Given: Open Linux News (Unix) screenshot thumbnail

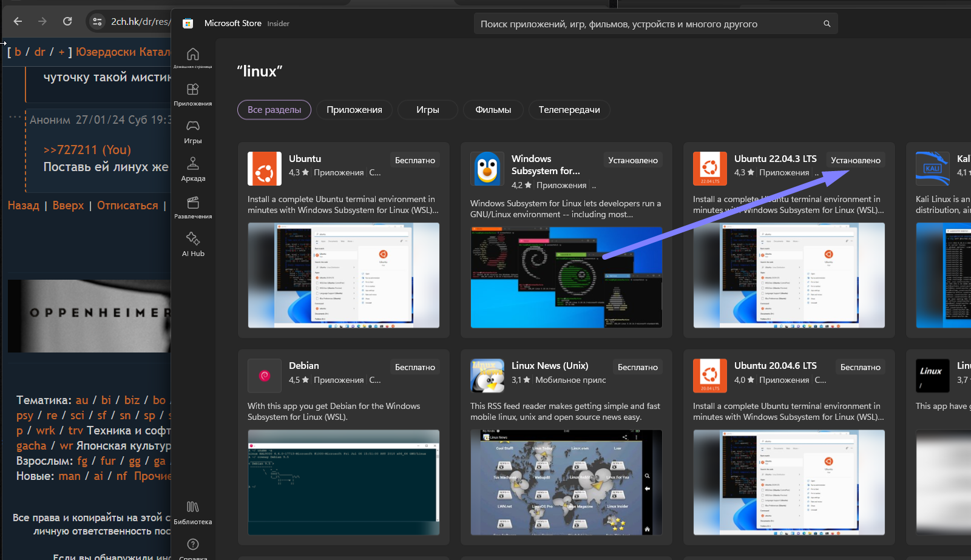Looking at the screenshot, I should tap(566, 482).
